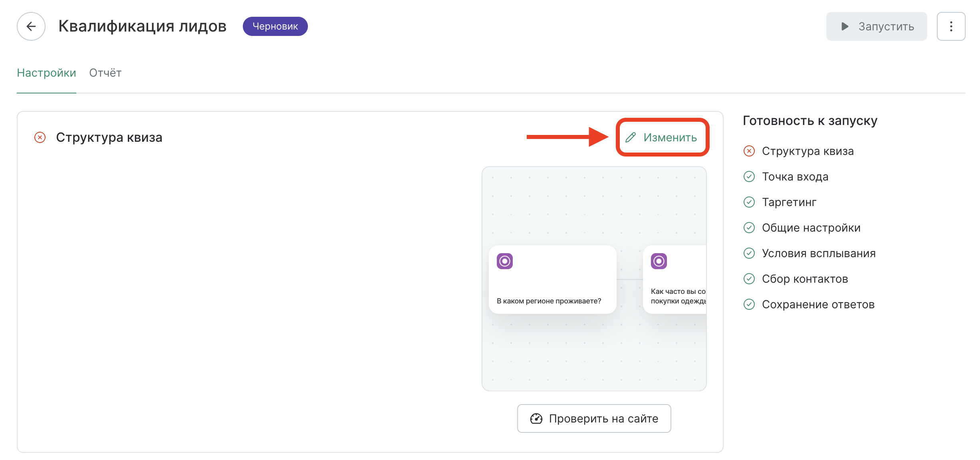Open Сбор контактов readiness item
Screen dimensions: 980x460
[805, 279]
